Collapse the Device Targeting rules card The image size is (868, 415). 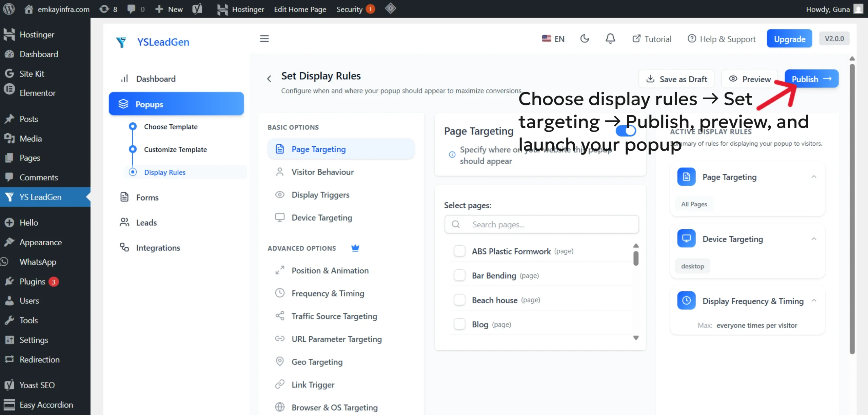tap(814, 239)
